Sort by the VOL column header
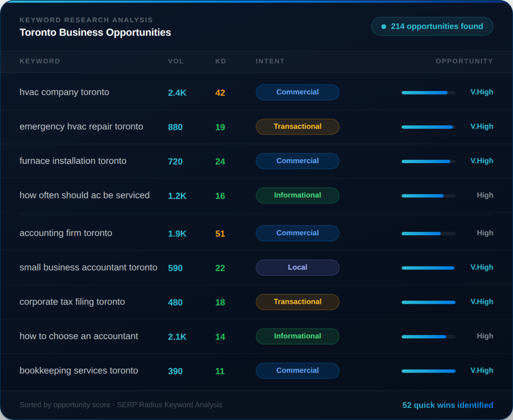This screenshot has height=420, width=513. pos(176,61)
